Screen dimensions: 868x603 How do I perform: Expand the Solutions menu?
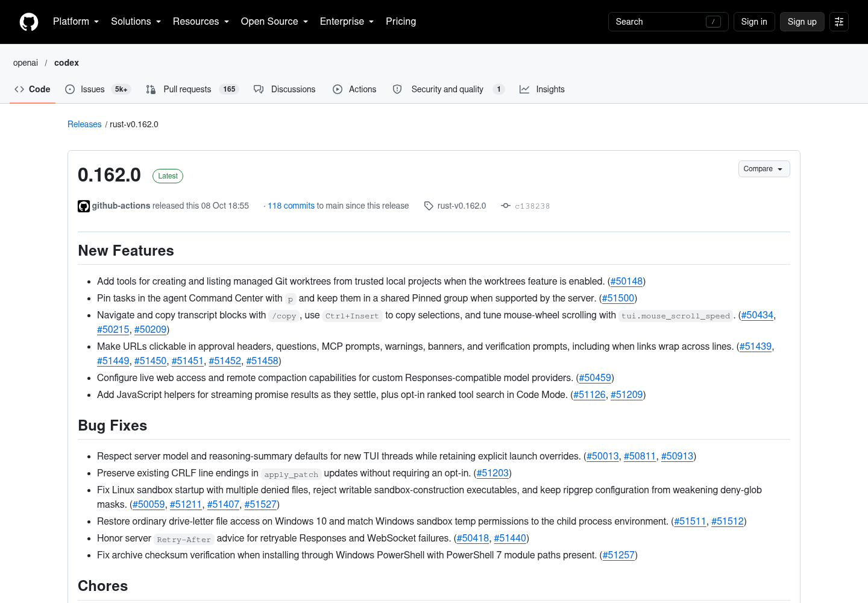click(x=136, y=22)
